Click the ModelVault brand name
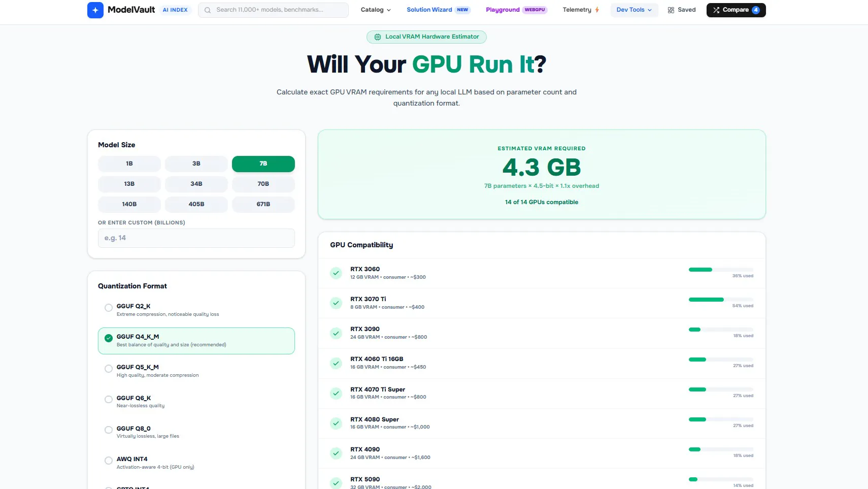 (x=131, y=10)
